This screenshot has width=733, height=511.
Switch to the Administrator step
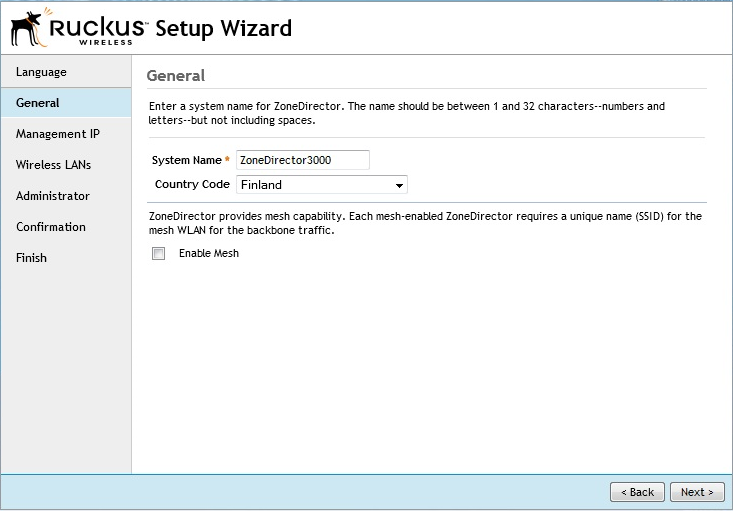66,196
